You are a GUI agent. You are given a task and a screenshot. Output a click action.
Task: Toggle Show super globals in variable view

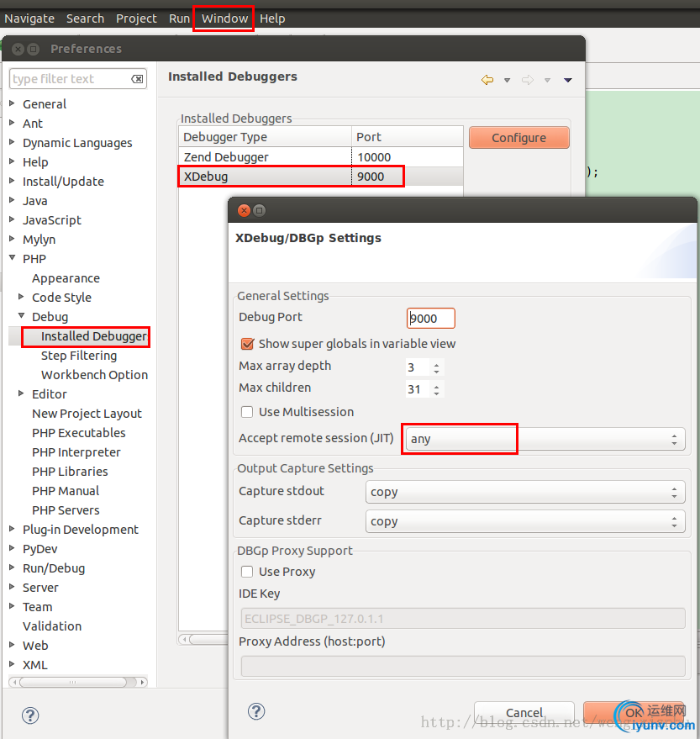point(247,344)
